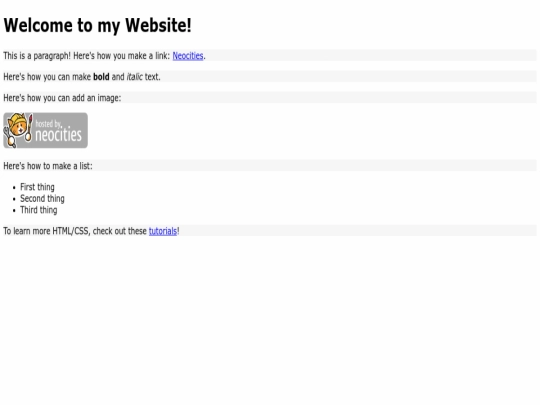Click the "hosted by" text in the badge

click(x=48, y=124)
